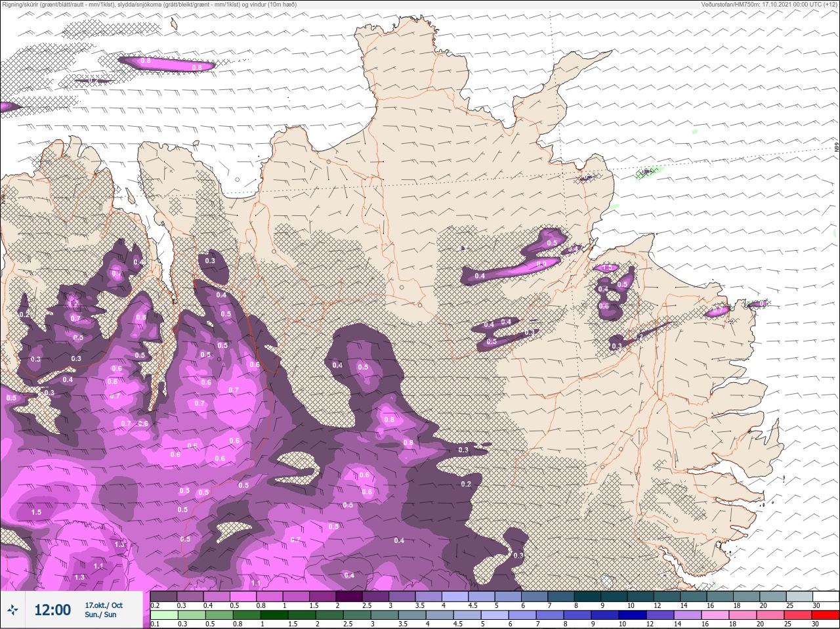Screen dimensions: 840x629
Task: Pick the pink lower swatch labeled 18
Action: coord(744,615)
